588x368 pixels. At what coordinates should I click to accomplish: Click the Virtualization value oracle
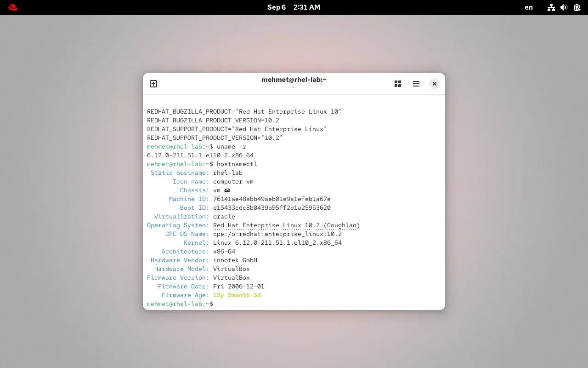(x=224, y=217)
